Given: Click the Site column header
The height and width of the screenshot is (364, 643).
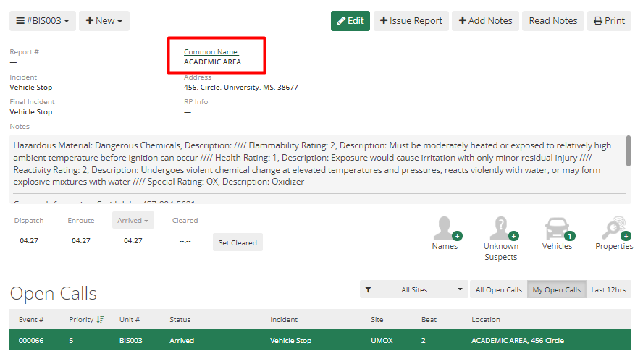Looking at the screenshot, I should click(x=377, y=319).
